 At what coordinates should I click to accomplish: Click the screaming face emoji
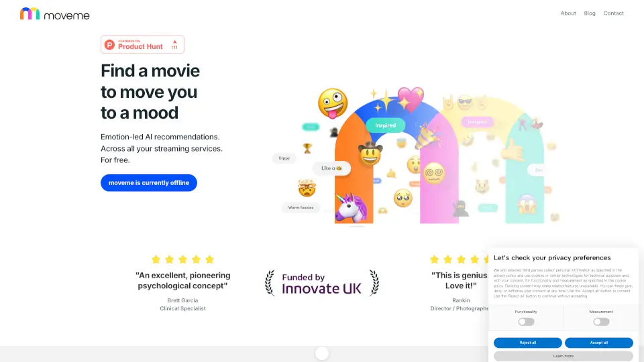[527, 204]
